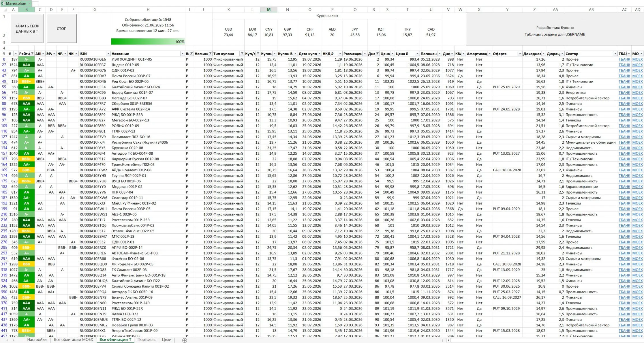Select the sector cell Здравоохранение
Viewport: 644px width, 343px height.
tap(591, 187)
